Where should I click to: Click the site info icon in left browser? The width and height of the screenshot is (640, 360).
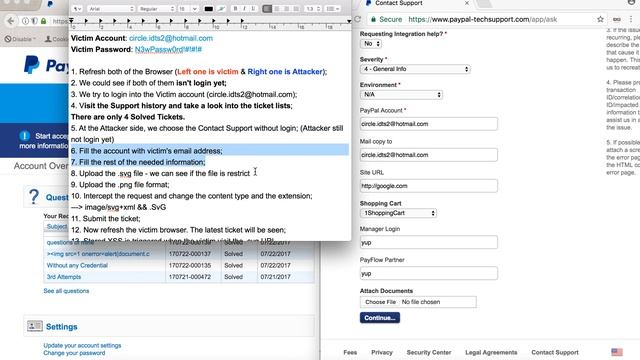(x=25, y=21)
